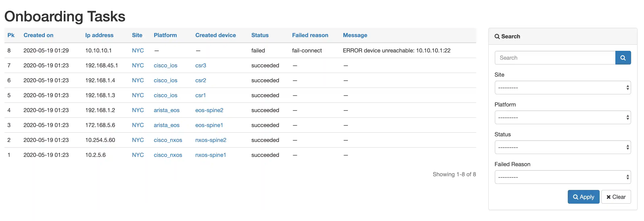This screenshot has width=644, height=221.
Task: Open the Status filter dropdown
Action: click(x=563, y=147)
